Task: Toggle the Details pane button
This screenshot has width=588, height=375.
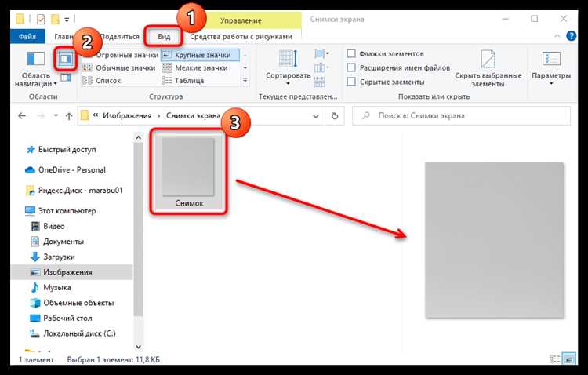Action: [66, 78]
